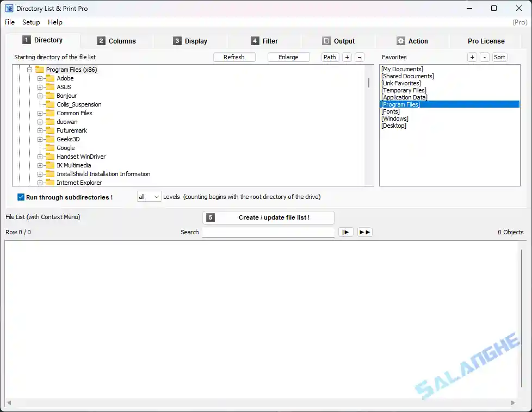
Task: Click the double-arrow search-next icon
Action: tap(364, 232)
